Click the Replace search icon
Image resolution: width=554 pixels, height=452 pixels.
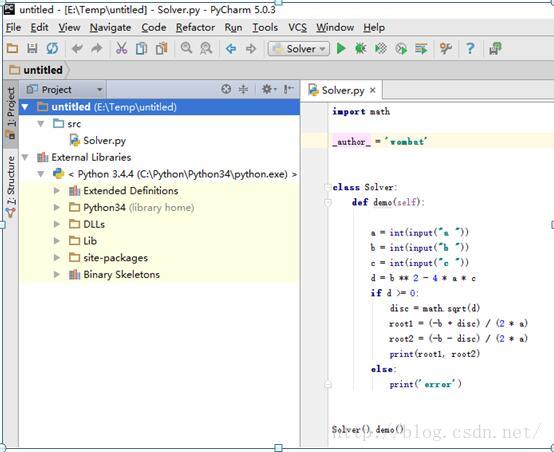point(206,48)
